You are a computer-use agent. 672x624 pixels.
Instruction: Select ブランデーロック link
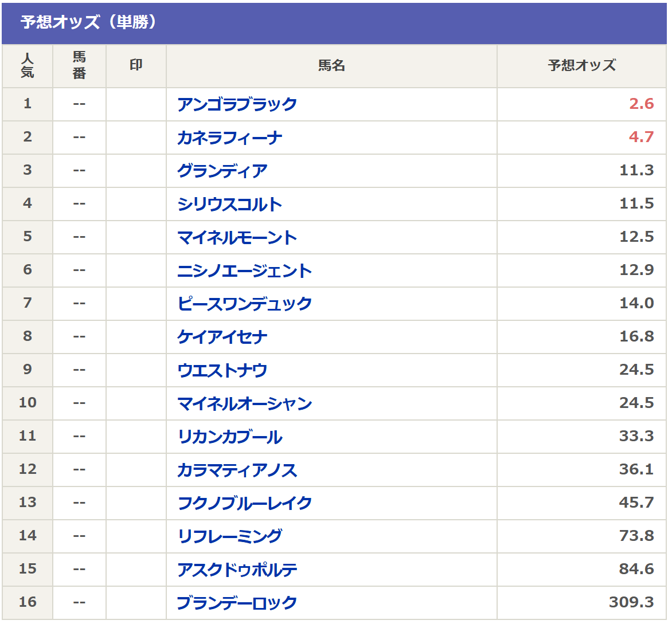pos(237,603)
